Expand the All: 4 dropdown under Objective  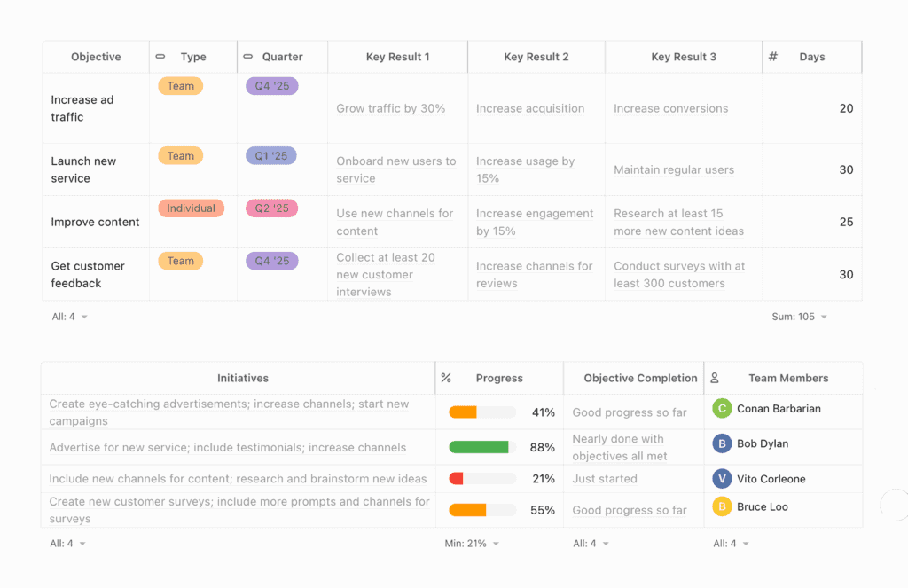coord(69,317)
